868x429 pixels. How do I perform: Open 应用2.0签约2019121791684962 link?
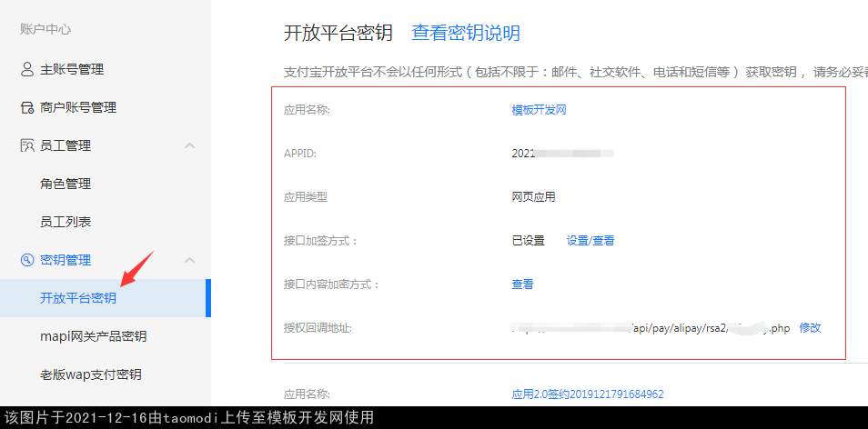(x=588, y=394)
